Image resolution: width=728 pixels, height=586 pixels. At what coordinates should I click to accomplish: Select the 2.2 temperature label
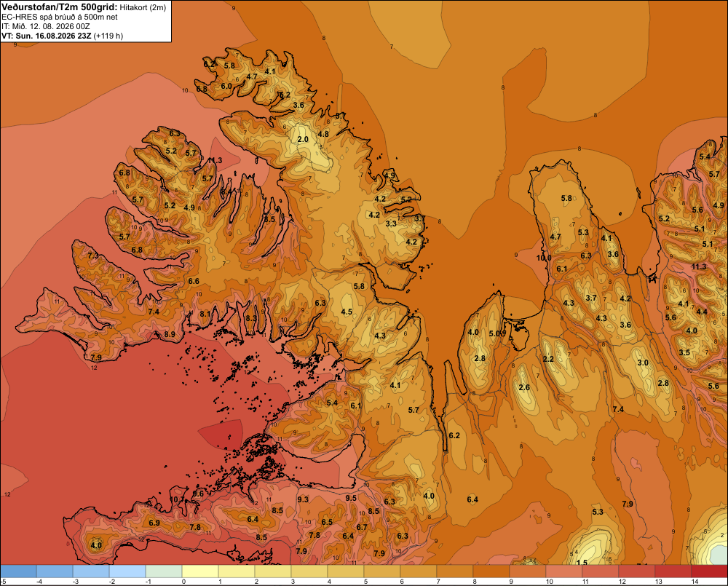548,359
